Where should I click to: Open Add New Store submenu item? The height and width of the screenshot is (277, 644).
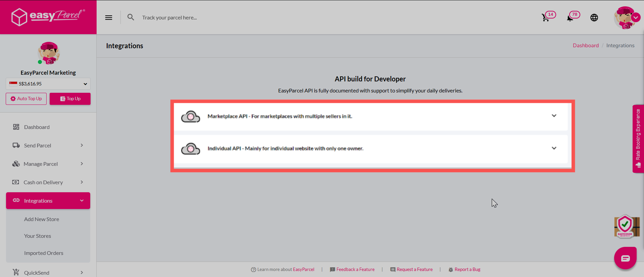pyautogui.click(x=42, y=219)
